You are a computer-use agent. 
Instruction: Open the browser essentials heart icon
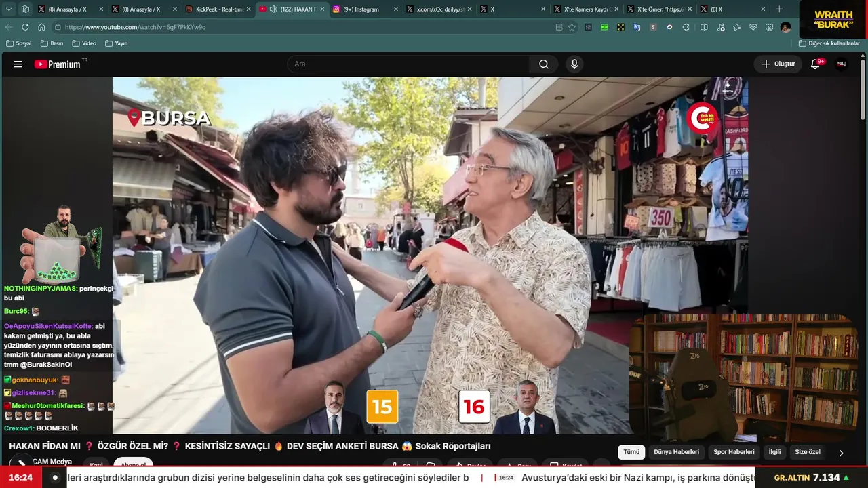point(753,27)
